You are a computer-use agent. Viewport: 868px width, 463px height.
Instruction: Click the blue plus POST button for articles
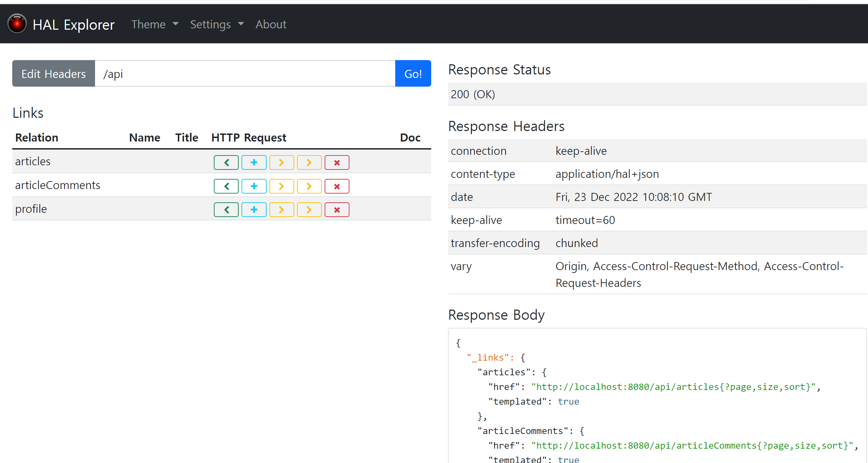tap(254, 162)
